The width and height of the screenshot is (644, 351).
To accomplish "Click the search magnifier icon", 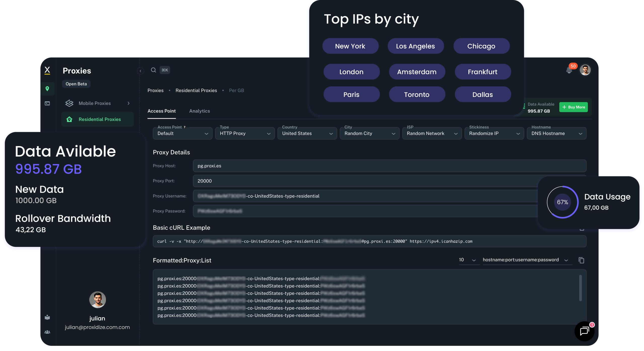I will [153, 70].
